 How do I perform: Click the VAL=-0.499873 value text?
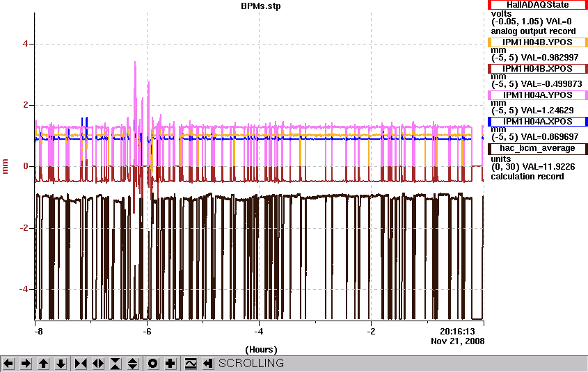pyautogui.click(x=552, y=84)
